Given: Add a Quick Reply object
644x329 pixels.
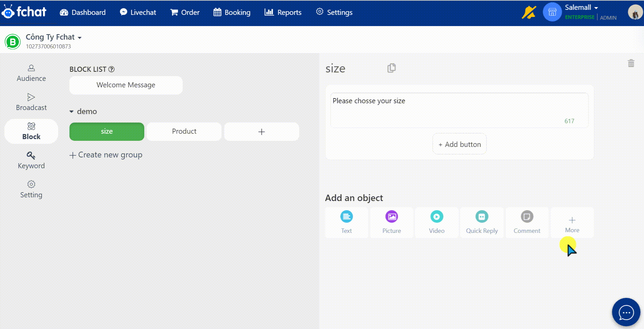Looking at the screenshot, I should (x=482, y=222).
